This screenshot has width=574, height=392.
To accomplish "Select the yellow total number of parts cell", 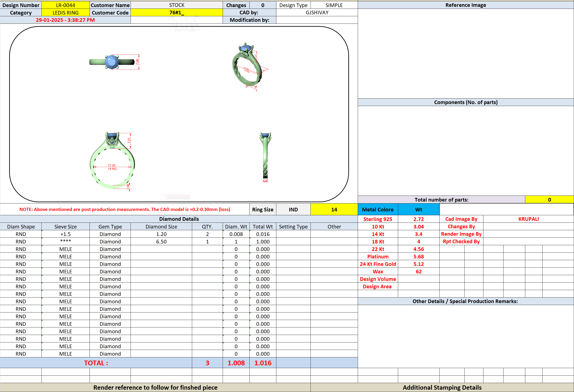I will 549,200.
